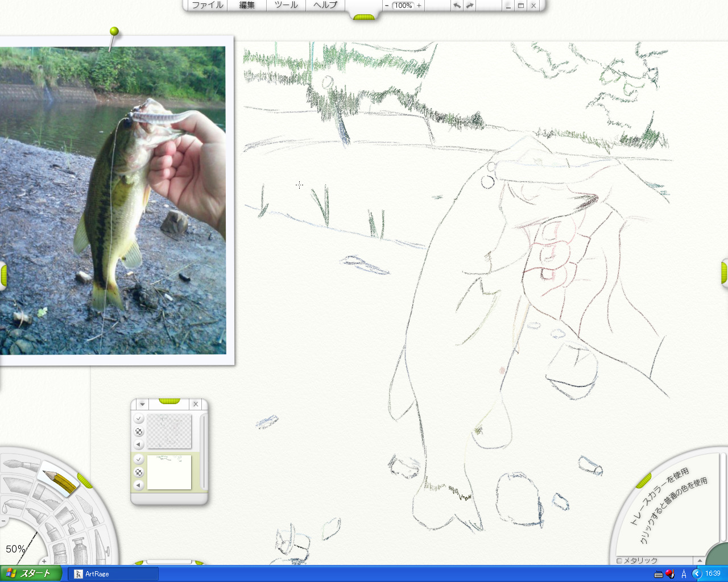The height and width of the screenshot is (582, 728).
Task: Toggle visibility checkmark of top layer
Action: [x=139, y=418]
